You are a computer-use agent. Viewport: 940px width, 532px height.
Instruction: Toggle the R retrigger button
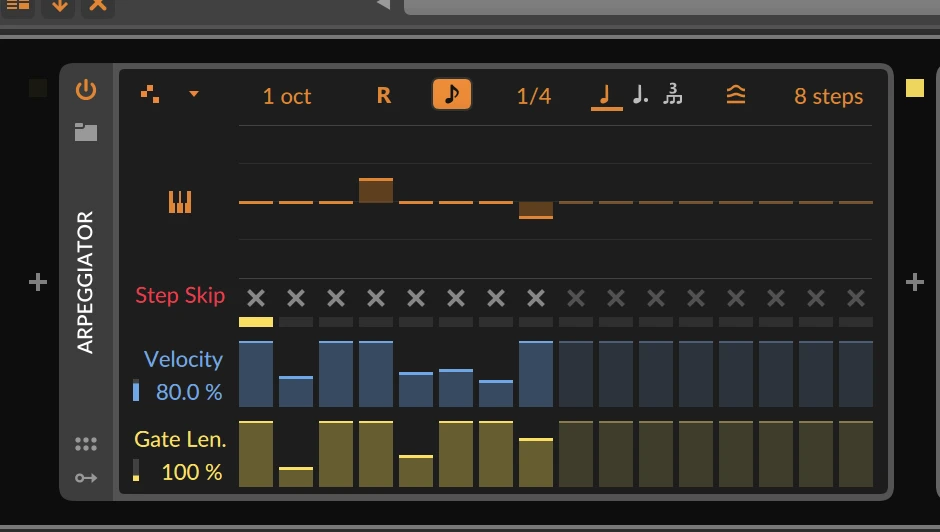pyautogui.click(x=383, y=96)
